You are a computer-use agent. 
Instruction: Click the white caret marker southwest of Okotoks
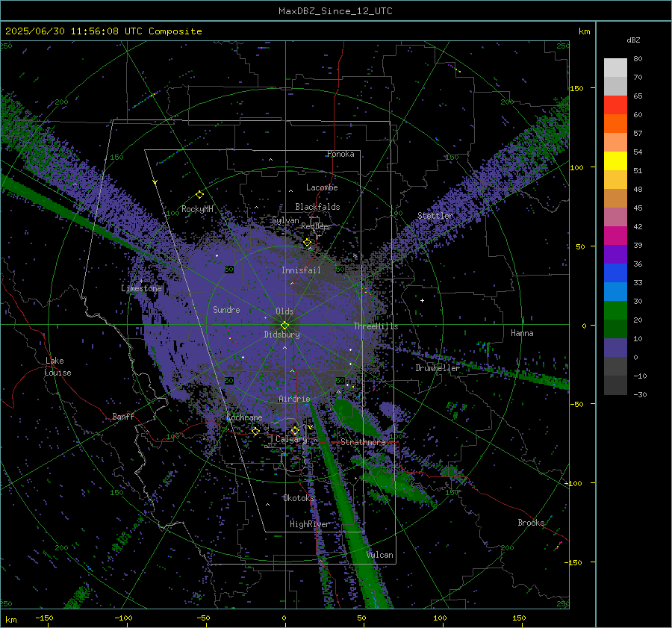(x=267, y=505)
